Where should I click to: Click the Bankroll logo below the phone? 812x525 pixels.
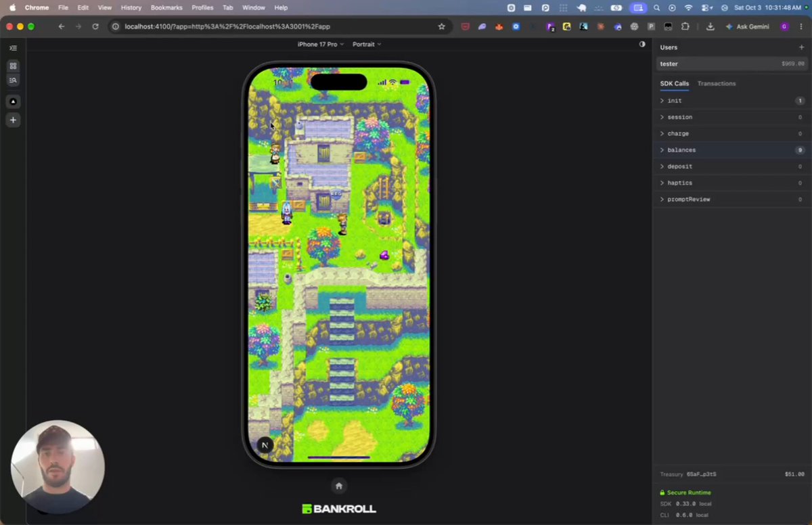click(339, 509)
